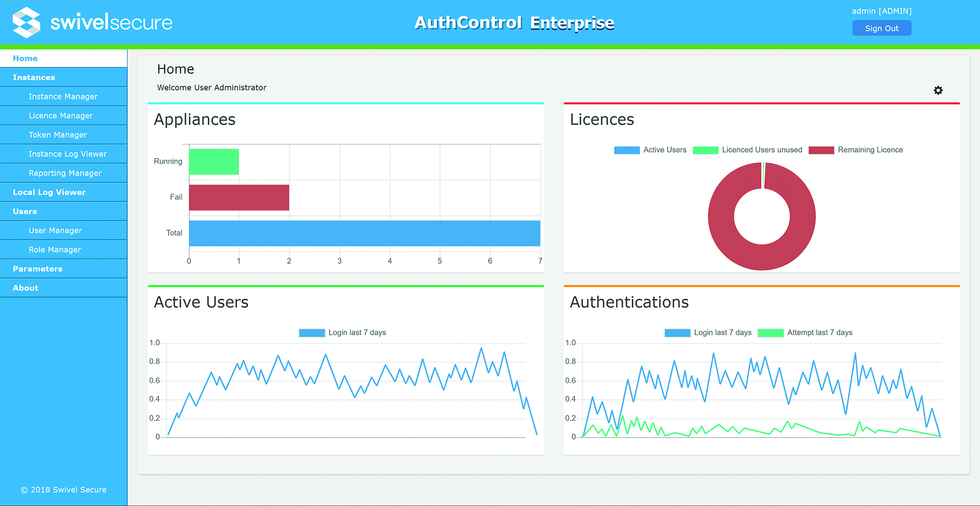Sign out of the admin account
This screenshot has height=506, width=980.
(x=881, y=29)
